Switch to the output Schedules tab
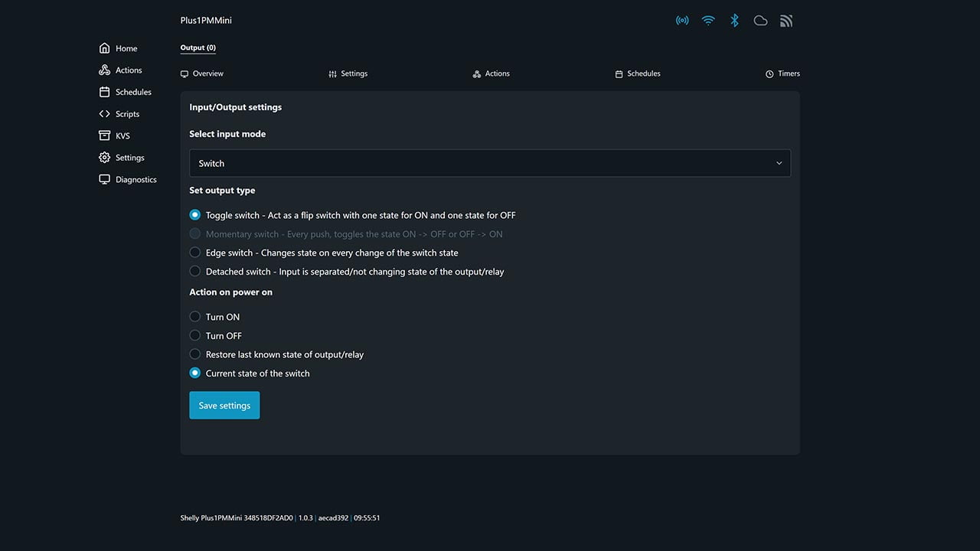The image size is (980, 551). point(639,73)
